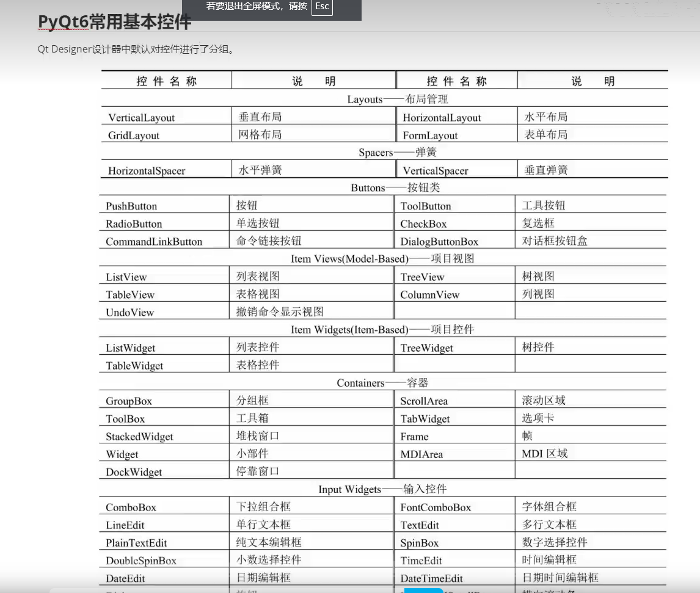The image size is (700, 593).
Task: Select the Input Widgets——输入控件 section header
Action: click(x=382, y=489)
